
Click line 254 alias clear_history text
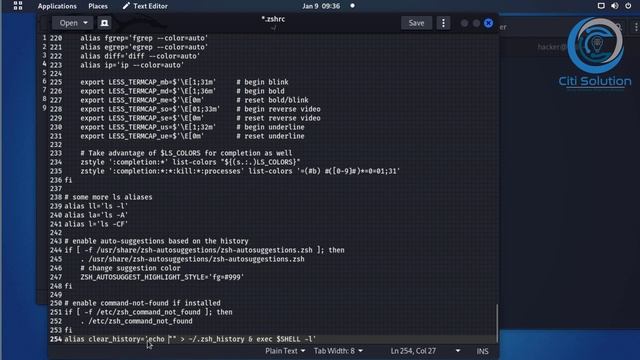190,339
